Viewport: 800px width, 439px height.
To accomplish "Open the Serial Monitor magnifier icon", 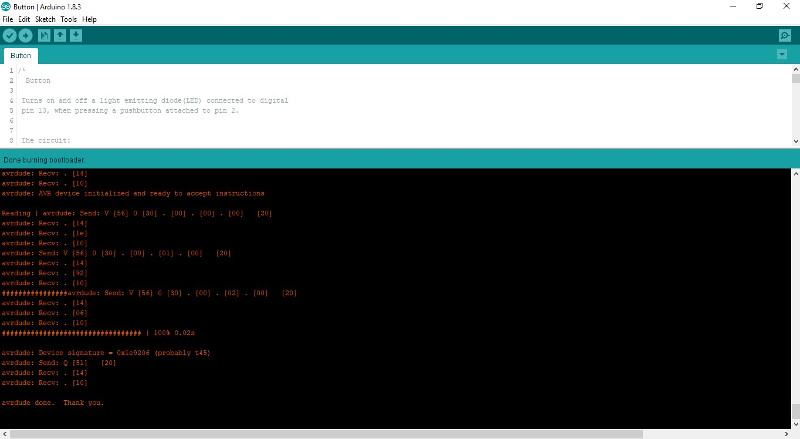I will pos(785,35).
